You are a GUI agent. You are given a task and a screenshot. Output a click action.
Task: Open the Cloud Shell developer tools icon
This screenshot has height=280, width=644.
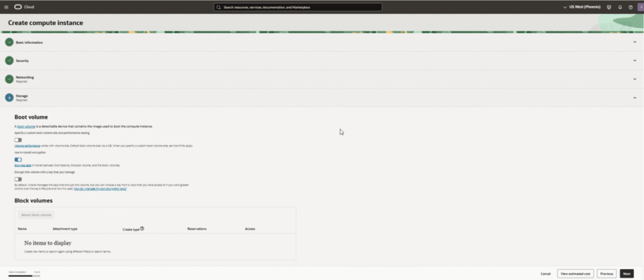(609, 8)
